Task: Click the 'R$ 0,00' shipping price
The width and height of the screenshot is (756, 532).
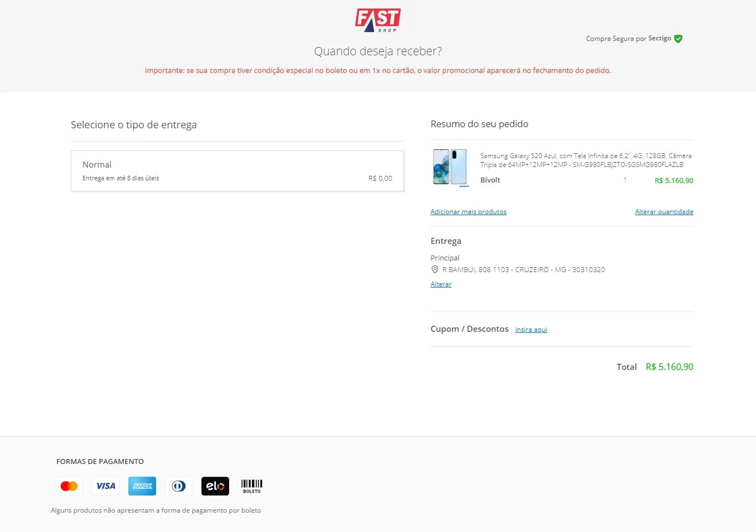Action: (380, 179)
